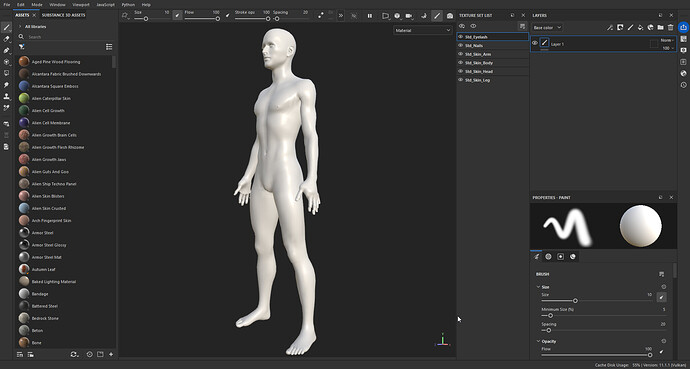Toggle flow pen pressure in top toolbar

(x=228, y=15)
